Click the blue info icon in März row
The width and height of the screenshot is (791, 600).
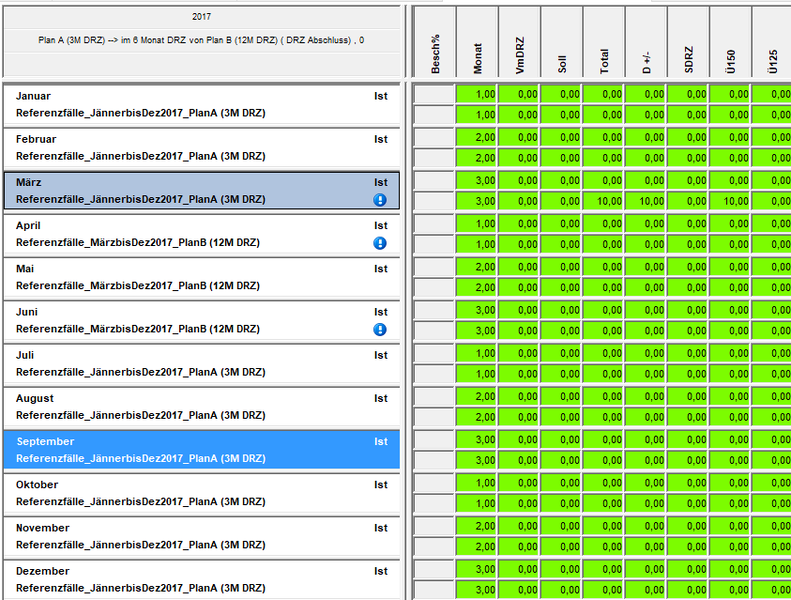[380, 200]
